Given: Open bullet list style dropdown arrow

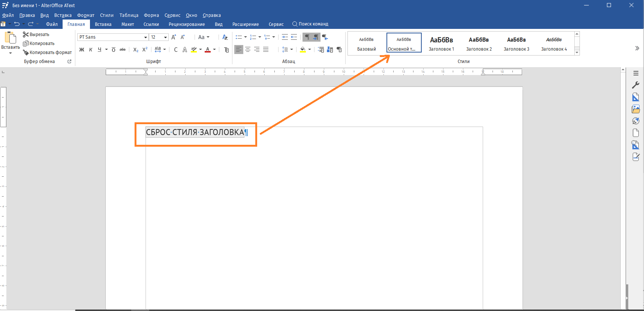Looking at the screenshot, I should [246, 37].
